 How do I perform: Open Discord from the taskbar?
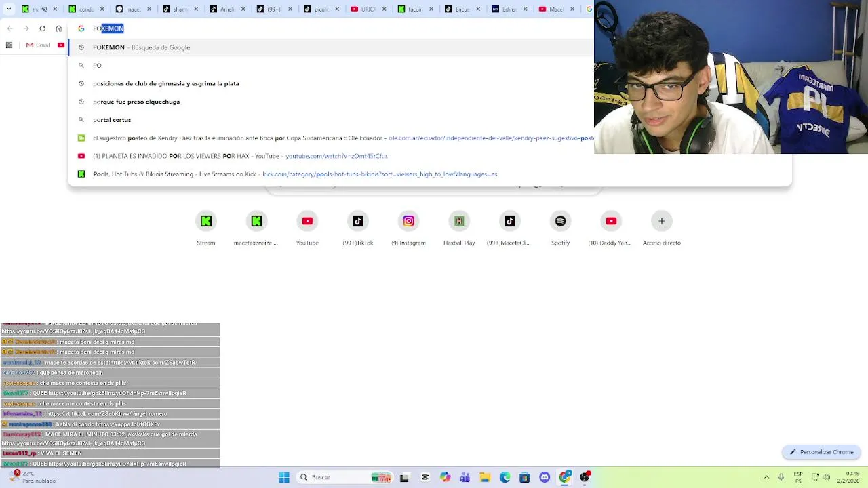coord(545,477)
